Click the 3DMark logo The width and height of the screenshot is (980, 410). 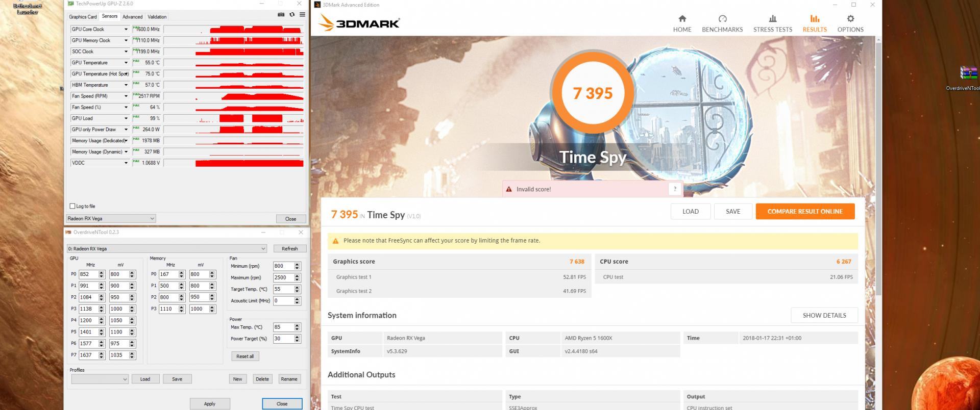[358, 23]
